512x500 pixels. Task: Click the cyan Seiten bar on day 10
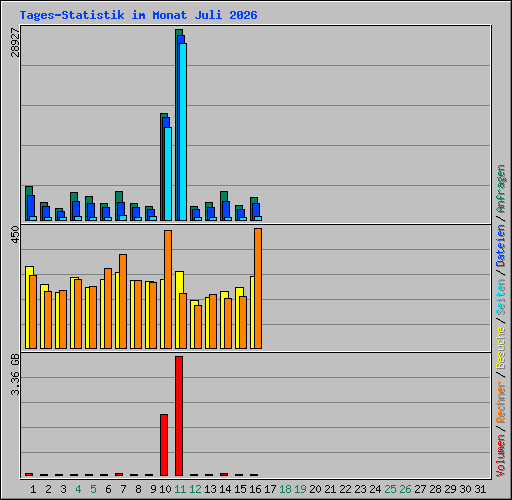(168, 174)
